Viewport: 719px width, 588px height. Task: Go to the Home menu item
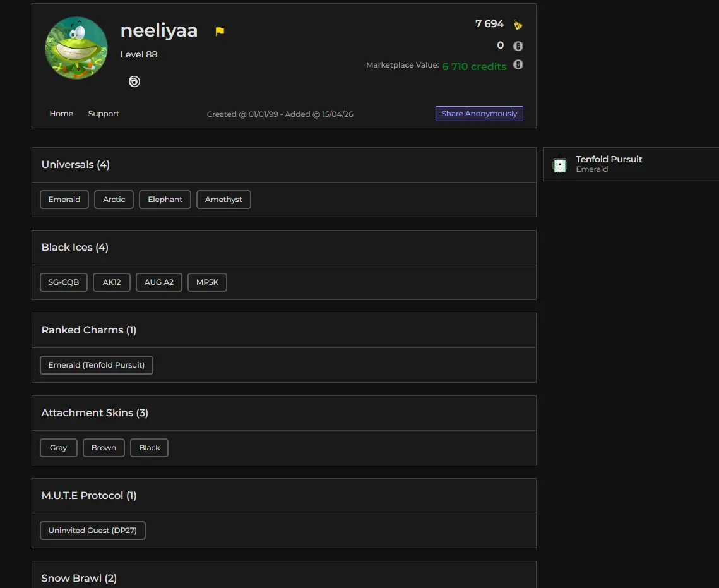(61, 114)
